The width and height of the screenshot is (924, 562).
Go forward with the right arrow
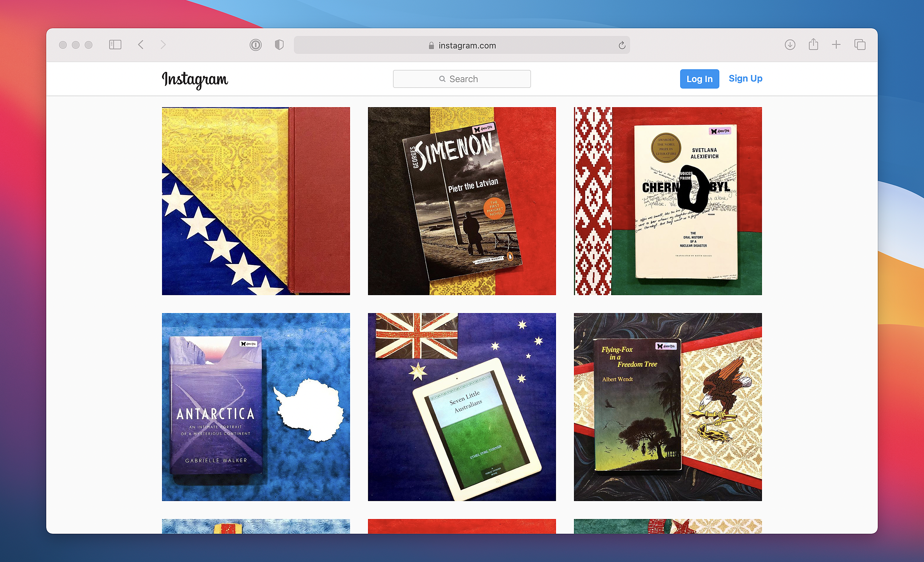[163, 45]
